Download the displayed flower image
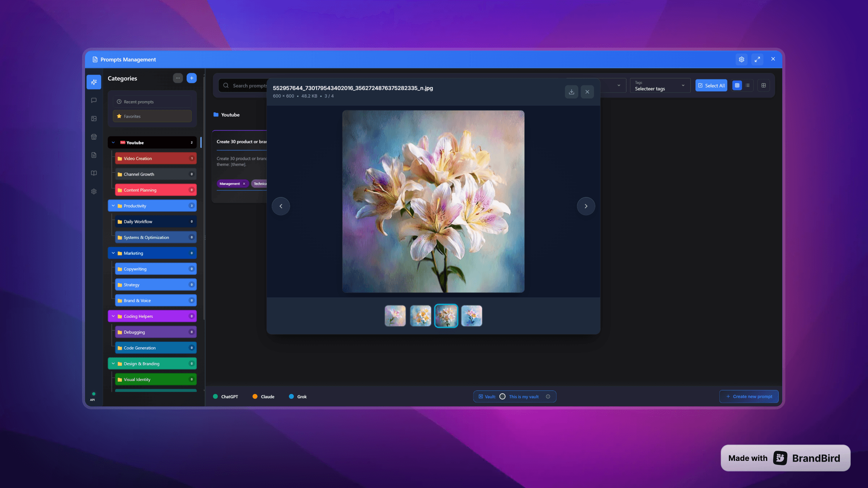The height and width of the screenshot is (488, 868). pos(571,92)
